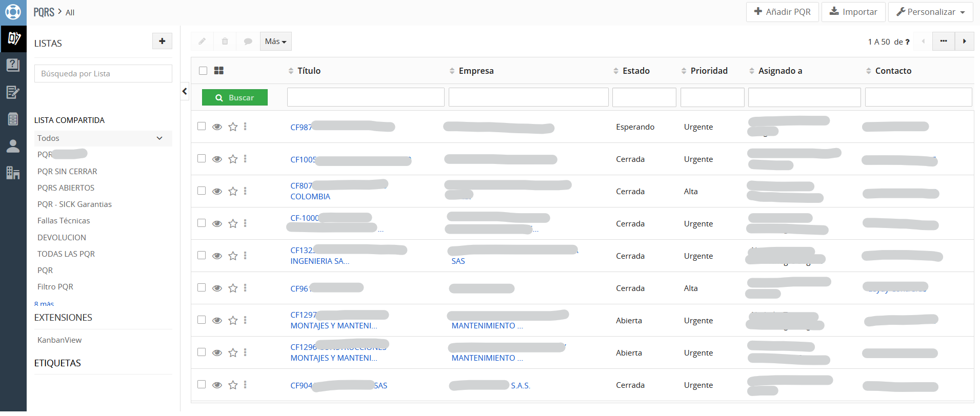Toggle the select-all header checkbox
The image size is (980, 416).
pyautogui.click(x=203, y=71)
